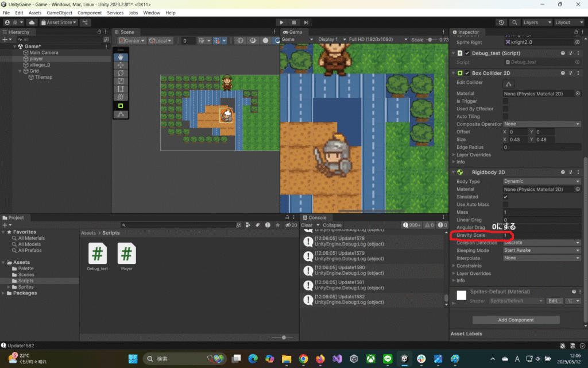Select the Rect tool in Scene
The height and width of the screenshot is (368, 588).
[121, 89]
